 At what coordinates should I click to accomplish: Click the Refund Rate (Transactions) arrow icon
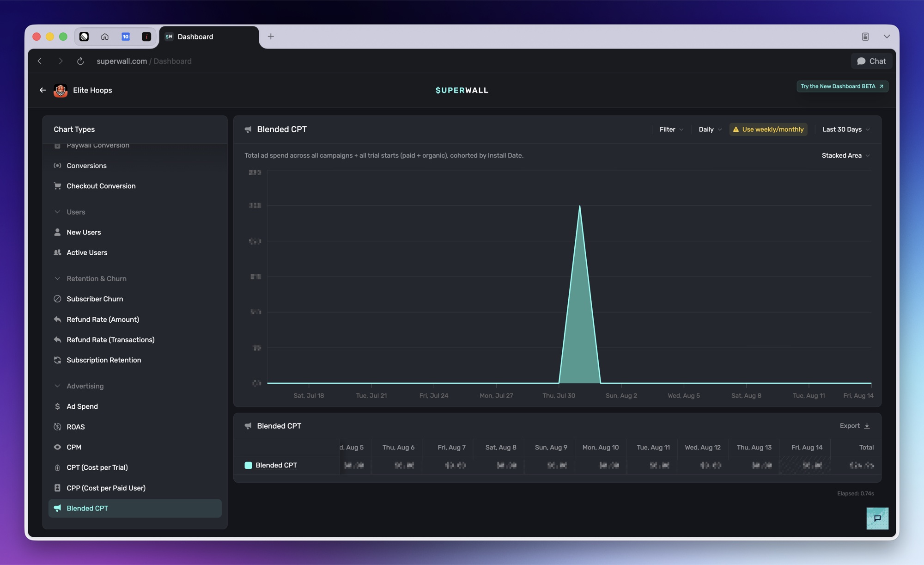pyautogui.click(x=57, y=339)
